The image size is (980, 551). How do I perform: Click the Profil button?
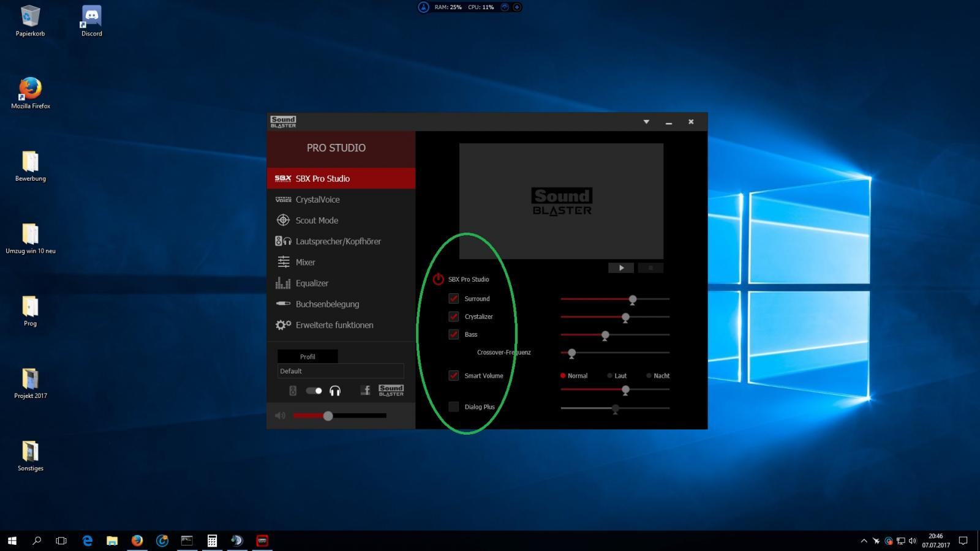click(307, 356)
